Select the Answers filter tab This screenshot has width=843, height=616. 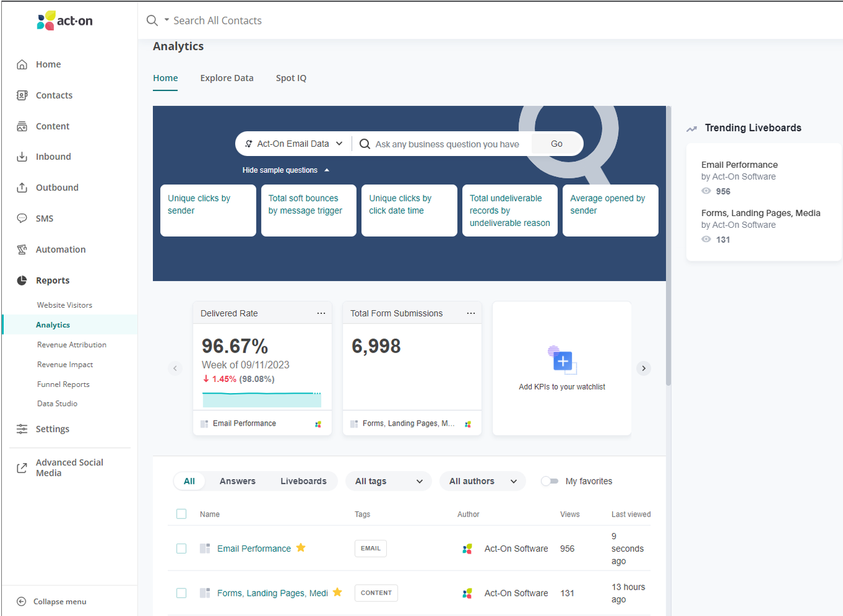[238, 481]
